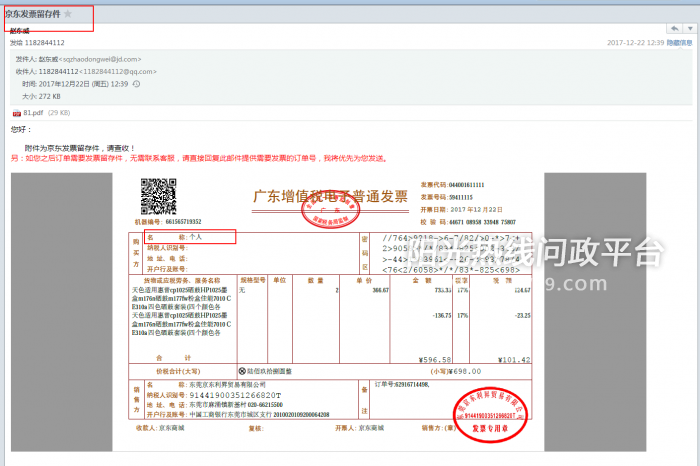The height and width of the screenshot is (466, 700).
Task: Click the reply arrow button
Action: coord(675,29)
